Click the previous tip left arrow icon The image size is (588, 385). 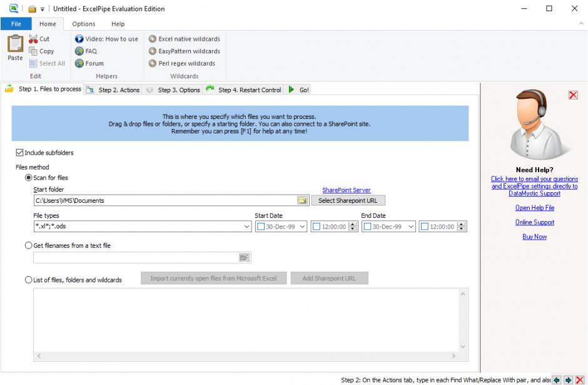pos(557,380)
